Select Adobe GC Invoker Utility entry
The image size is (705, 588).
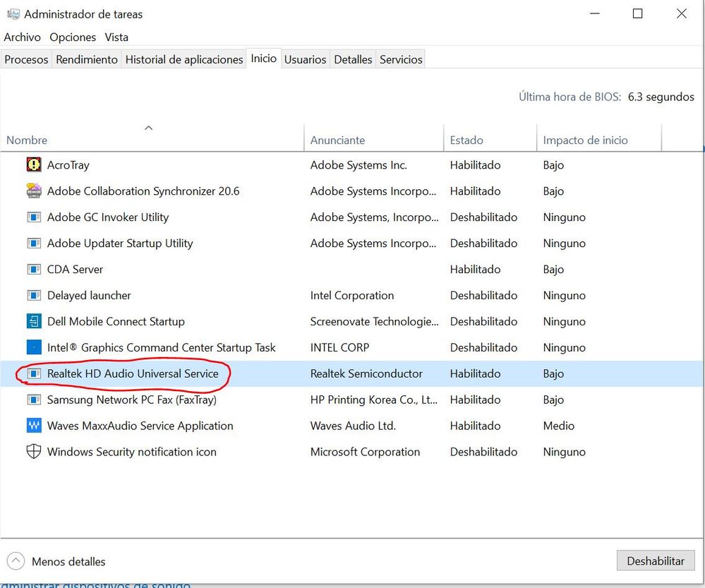108,217
